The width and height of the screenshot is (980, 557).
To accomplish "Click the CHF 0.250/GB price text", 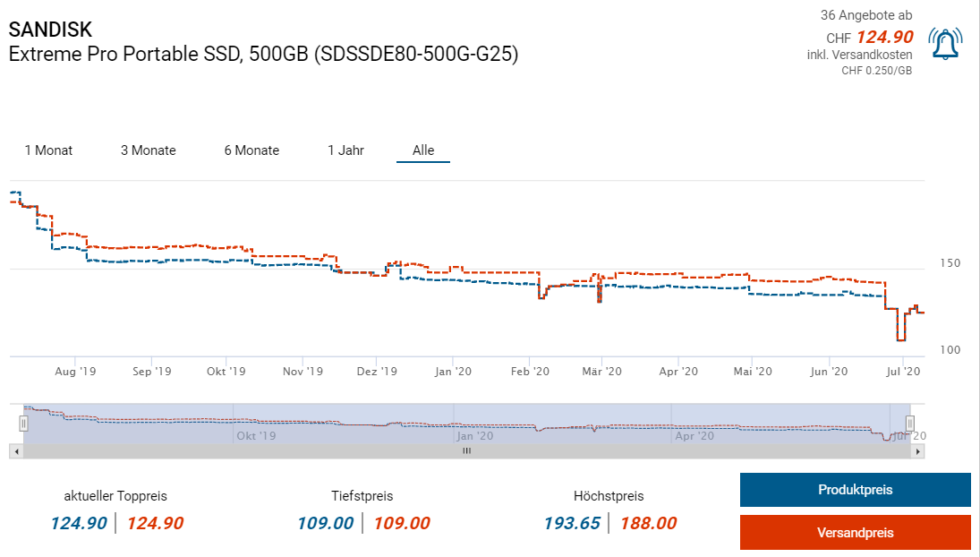I will click(x=876, y=71).
